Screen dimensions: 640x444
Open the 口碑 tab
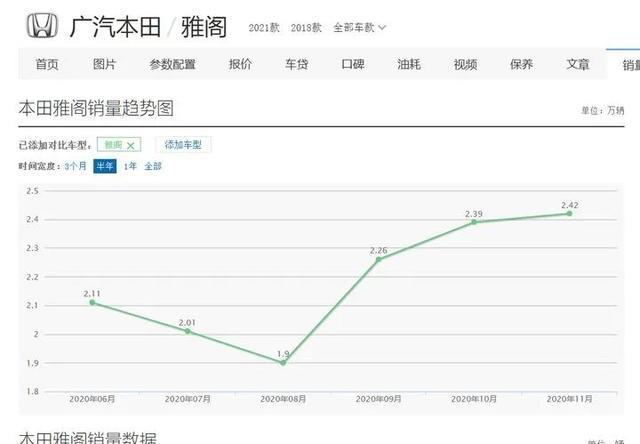(353, 64)
